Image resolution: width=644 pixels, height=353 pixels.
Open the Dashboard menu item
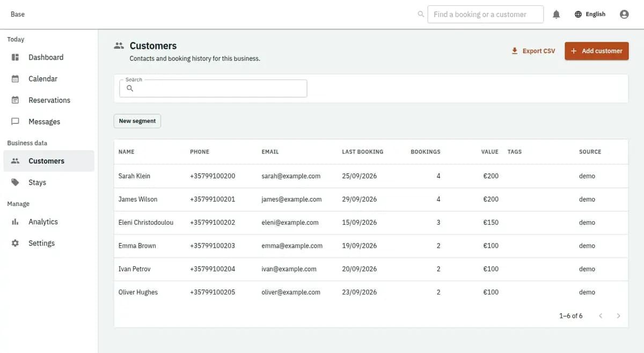tap(49, 57)
